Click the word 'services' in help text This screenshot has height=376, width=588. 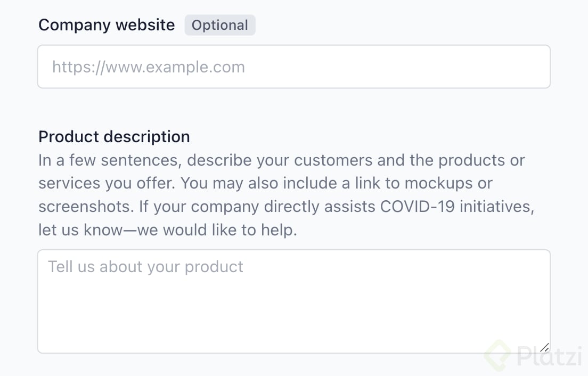(x=69, y=183)
